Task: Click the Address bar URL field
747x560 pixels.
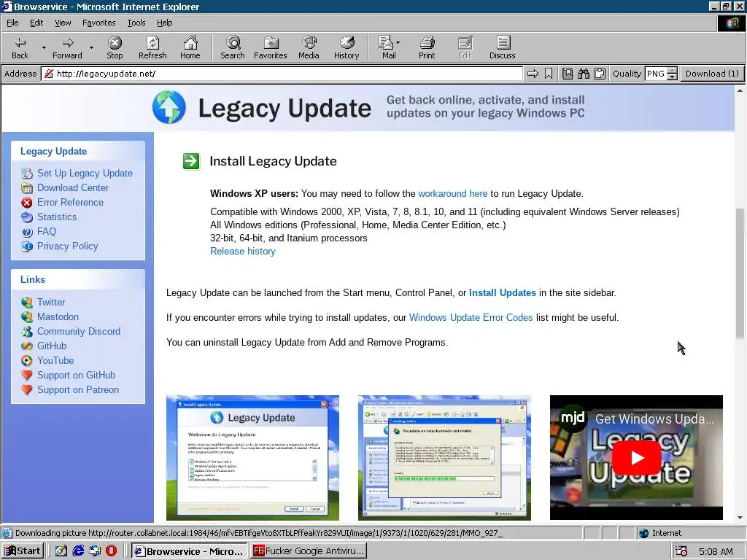Action: pyautogui.click(x=282, y=74)
